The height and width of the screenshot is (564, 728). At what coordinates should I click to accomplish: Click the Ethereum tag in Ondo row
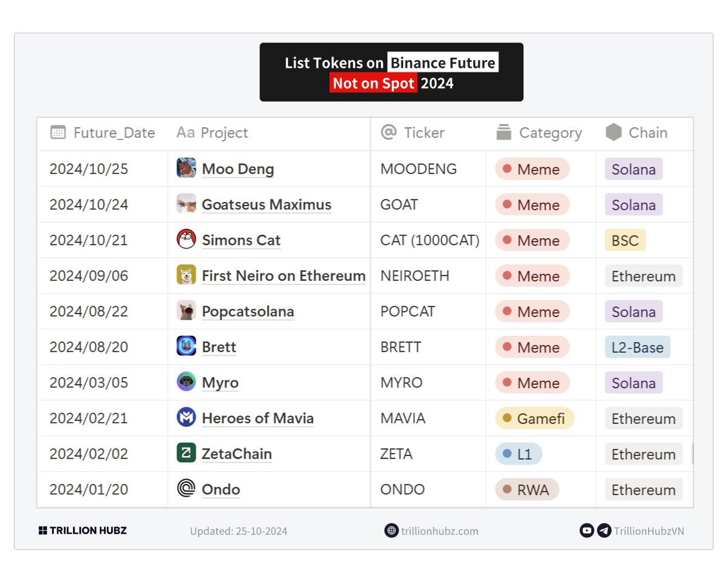[x=643, y=489]
